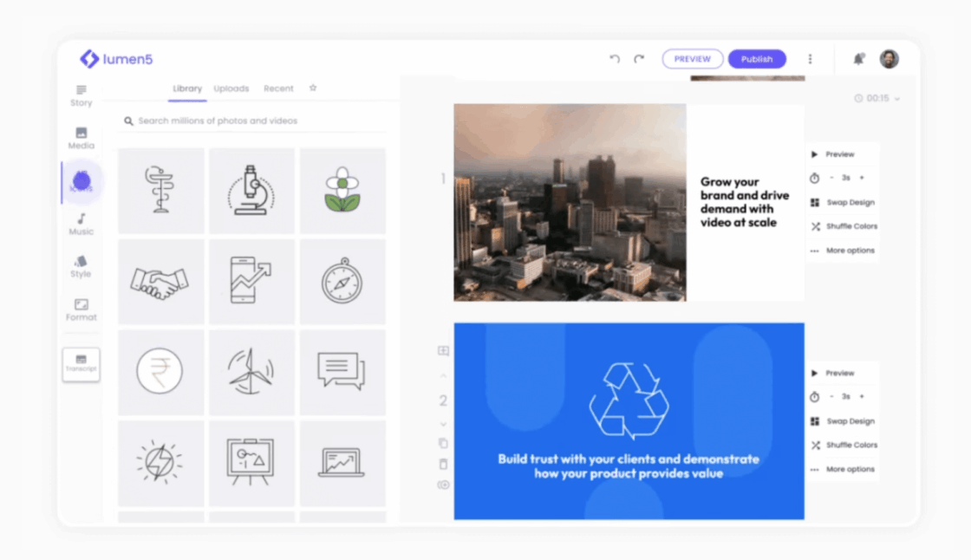Select the handshake icon in the library

[160, 281]
